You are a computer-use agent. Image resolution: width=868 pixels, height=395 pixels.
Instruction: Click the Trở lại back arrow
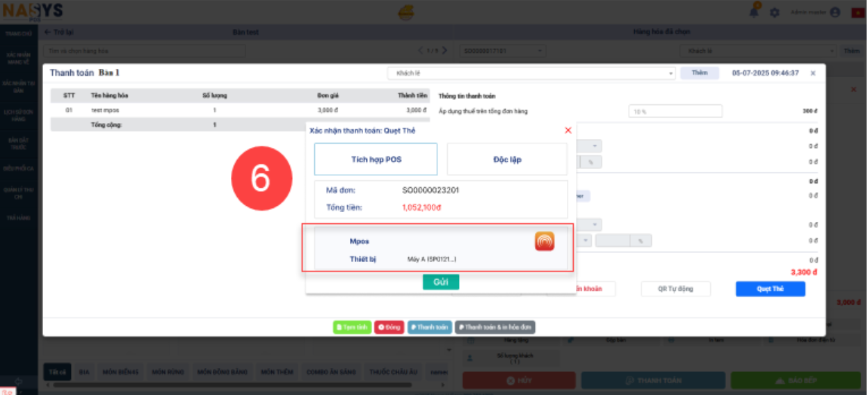pos(48,32)
